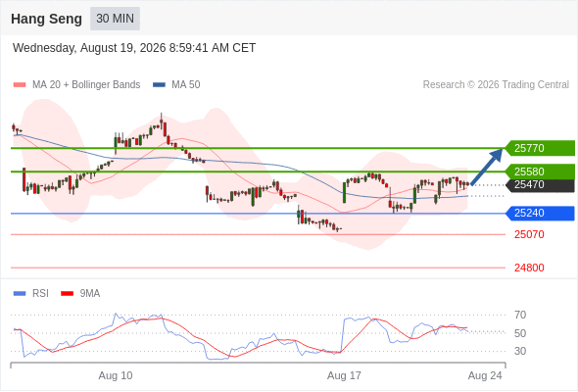The width and height of the screenshot is (578, 392).
Task: Toggle the 9MA legend entry
Action: coord(80,294)
